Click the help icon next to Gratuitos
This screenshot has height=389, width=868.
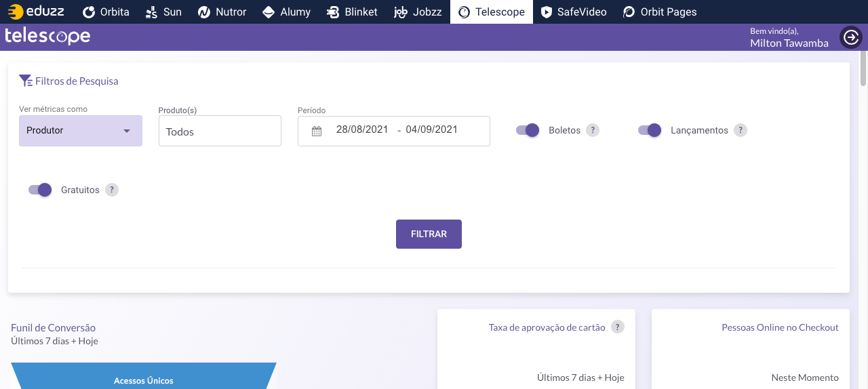[112, 190]
